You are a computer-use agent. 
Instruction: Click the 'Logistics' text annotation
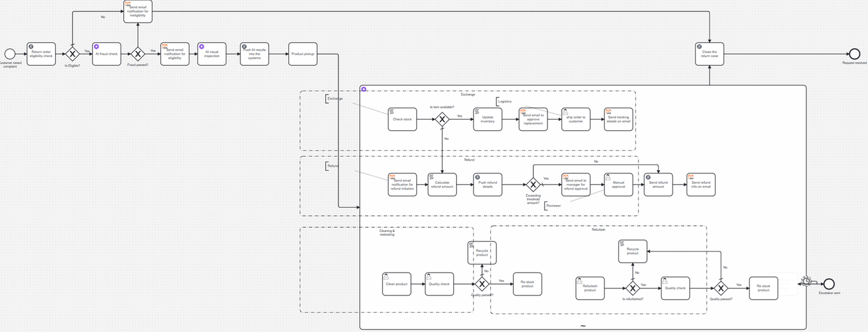[x=505, y=101]
